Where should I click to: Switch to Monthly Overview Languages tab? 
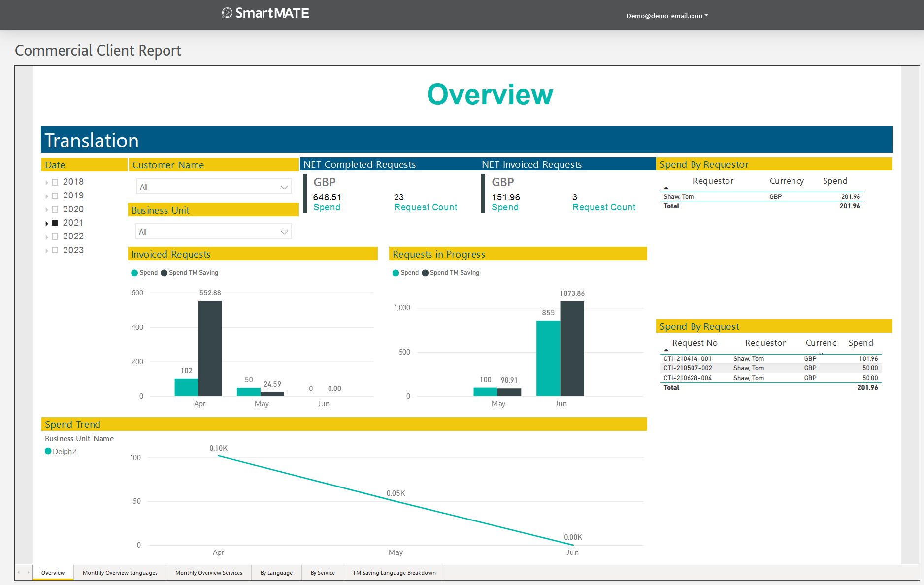[120, 573]
